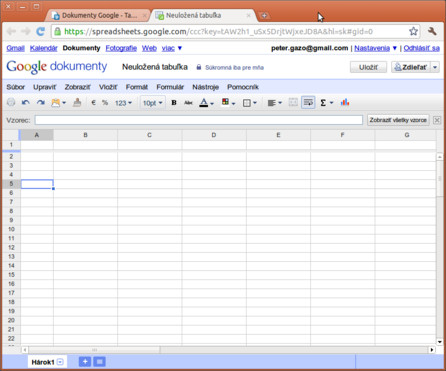Open the 123 number format dropdown
This screenshot has height=371, width=446.
coord(123,103)
